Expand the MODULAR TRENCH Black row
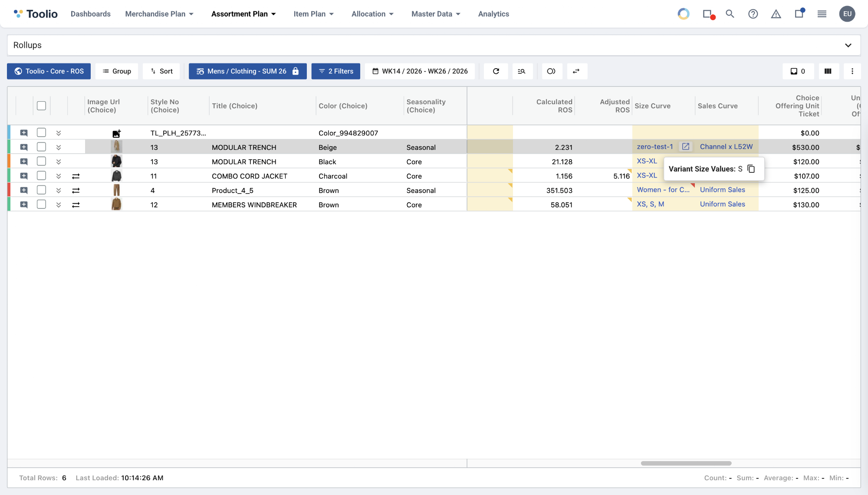Screen dimensions: 868x495 [x=59, y=162]
